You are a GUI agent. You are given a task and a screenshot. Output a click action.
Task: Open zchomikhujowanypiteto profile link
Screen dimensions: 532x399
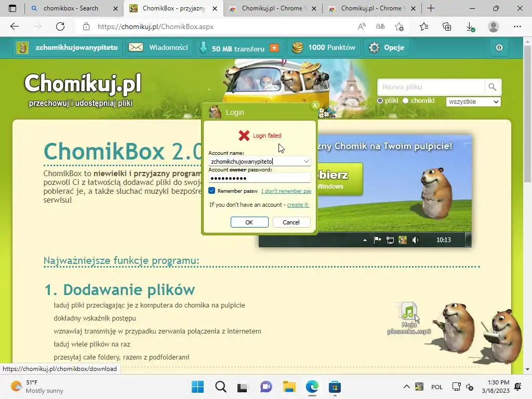click(x=77, y=47)
